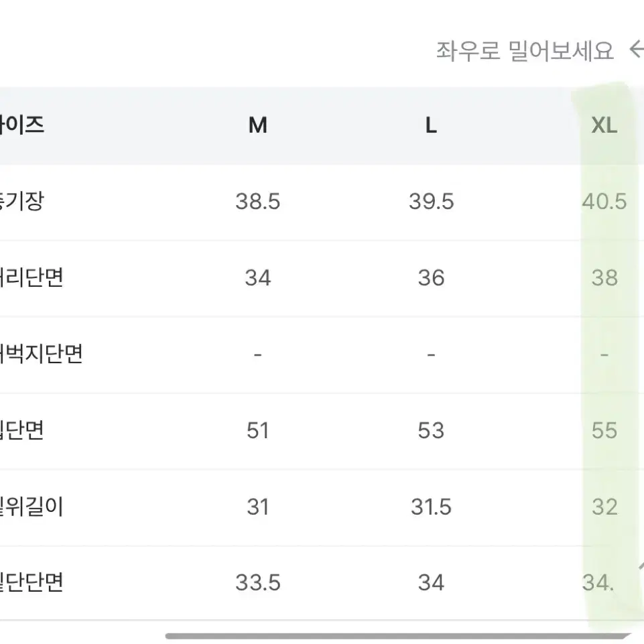The height and width of the screenshot is (644, 644).
Task: Click the left arrow icon beside 좌우로 밀어보세요
Action: click(637, 50)
